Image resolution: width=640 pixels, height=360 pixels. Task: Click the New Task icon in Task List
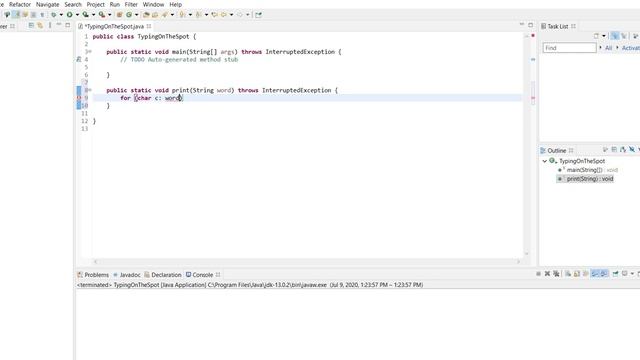596,36
